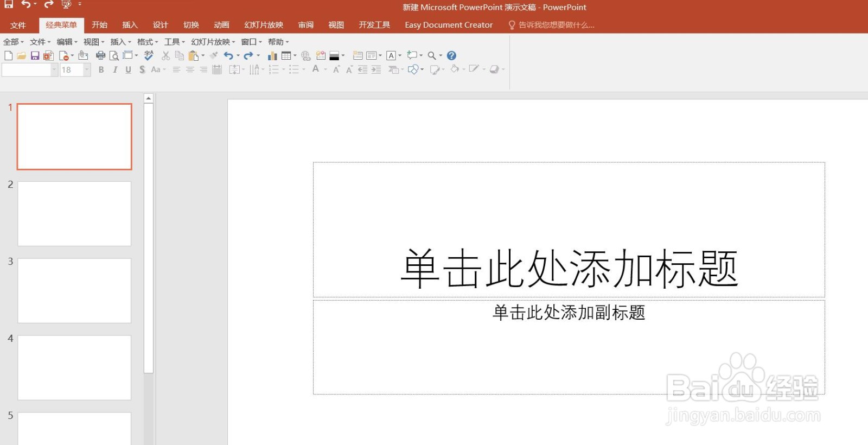Expand the 格式 menu dropdown
Screen dimensions: 868x445
(148, 42)
